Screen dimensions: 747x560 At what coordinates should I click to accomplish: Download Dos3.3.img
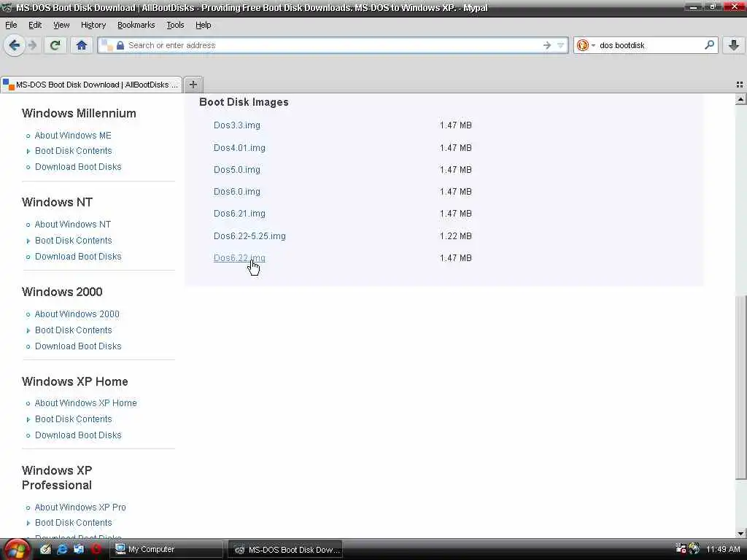(237, 125)
